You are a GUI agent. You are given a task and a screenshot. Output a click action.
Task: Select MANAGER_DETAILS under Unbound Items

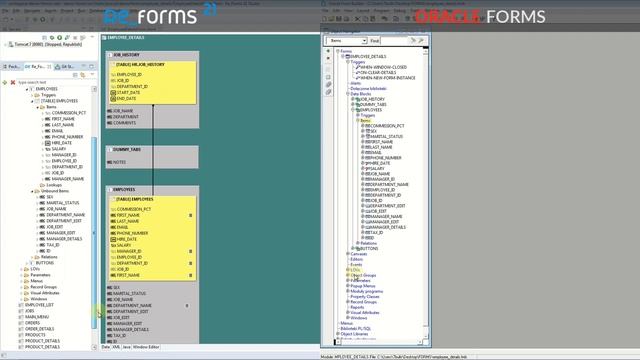[x=64, y=239]
